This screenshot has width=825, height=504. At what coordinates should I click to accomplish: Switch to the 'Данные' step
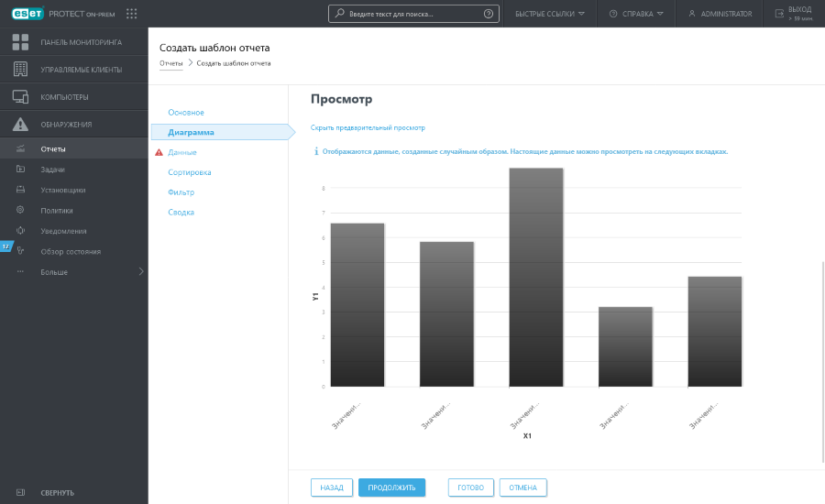182,152
